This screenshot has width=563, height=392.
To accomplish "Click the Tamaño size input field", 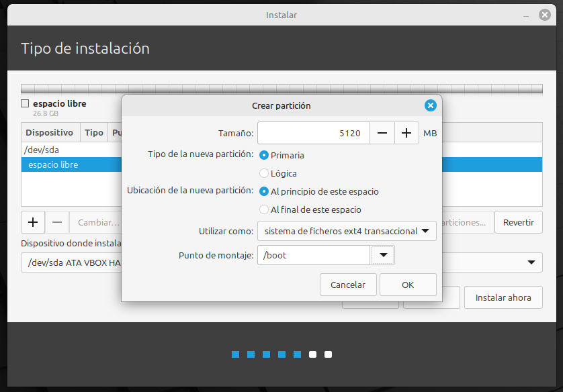I will point(313,133).
